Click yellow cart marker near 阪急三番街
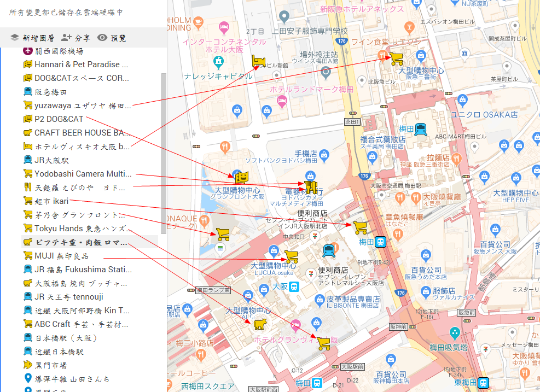Screen dimensions: 540x392 click(397, 59)
